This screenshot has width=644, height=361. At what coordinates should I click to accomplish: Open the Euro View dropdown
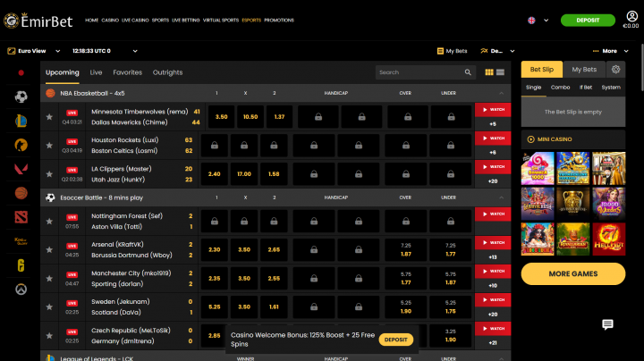pos(34,51)
